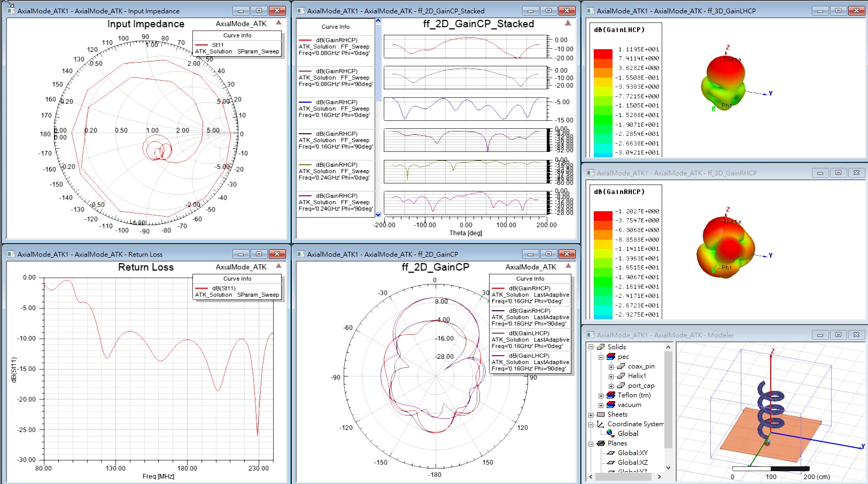Screen dimensions: 868x484
Task: Click the Helix1 solid object icon
Action: [621, 376]
